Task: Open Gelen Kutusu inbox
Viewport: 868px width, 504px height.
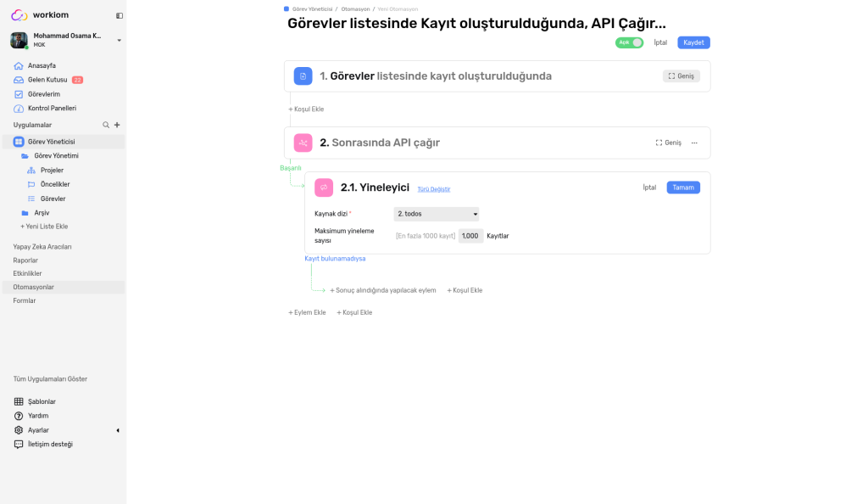Action: (x=47, y=80)
